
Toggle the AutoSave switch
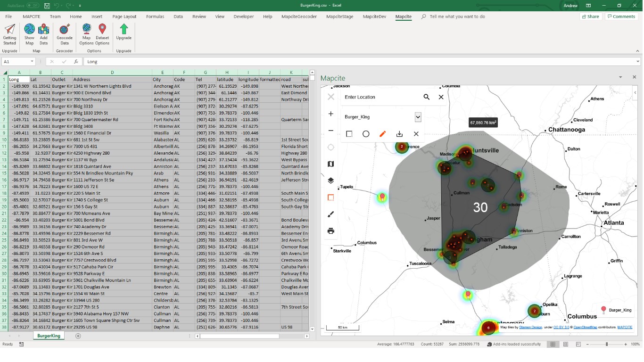tap(33, 6)
